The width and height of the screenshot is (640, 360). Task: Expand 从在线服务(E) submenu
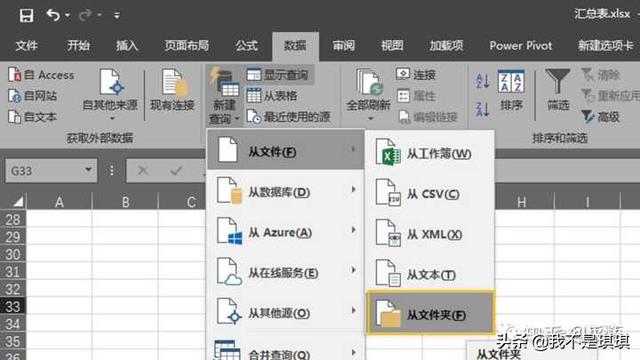point(285,272)
